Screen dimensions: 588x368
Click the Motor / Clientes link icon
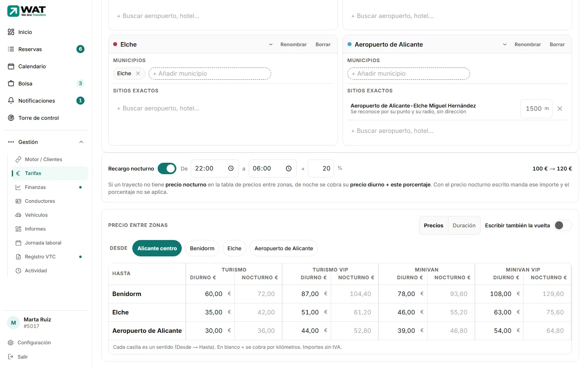18,159
